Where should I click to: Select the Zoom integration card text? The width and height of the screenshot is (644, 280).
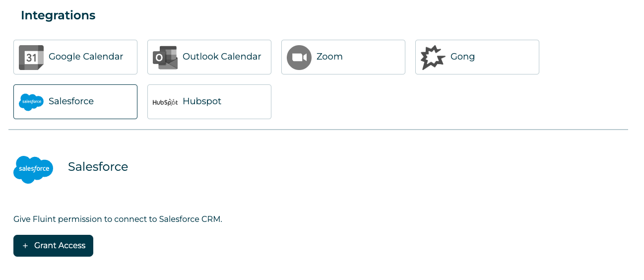(329, 57)
